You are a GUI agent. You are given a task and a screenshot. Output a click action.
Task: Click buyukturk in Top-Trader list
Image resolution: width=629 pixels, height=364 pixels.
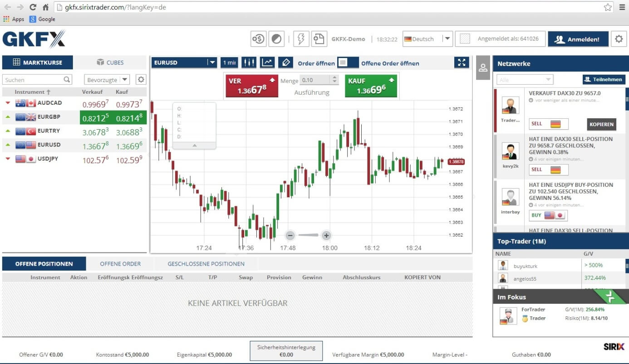[x=525, y=266]
